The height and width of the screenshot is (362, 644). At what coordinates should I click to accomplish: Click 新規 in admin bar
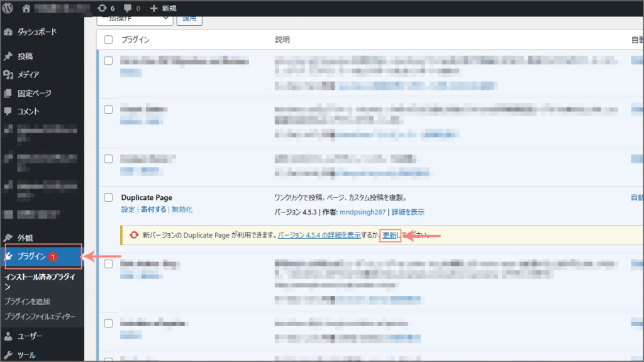(x=169, y=8)
